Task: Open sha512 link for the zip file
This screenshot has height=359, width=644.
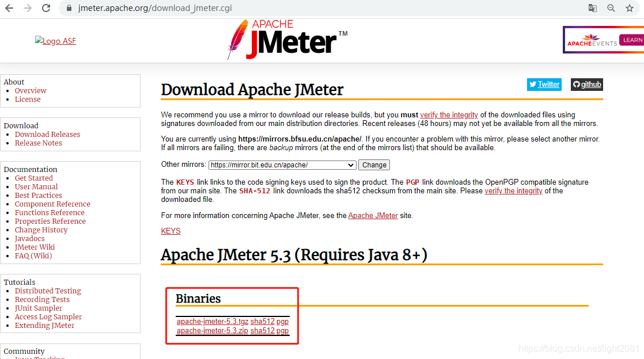Action: pyautogui.click(x=263, y=331)
